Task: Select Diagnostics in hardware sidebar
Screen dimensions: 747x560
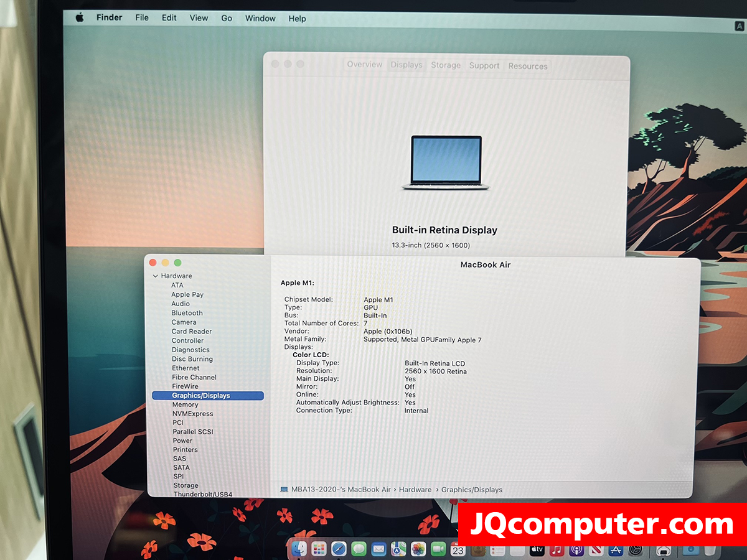Action: click(x=191, y=350)
